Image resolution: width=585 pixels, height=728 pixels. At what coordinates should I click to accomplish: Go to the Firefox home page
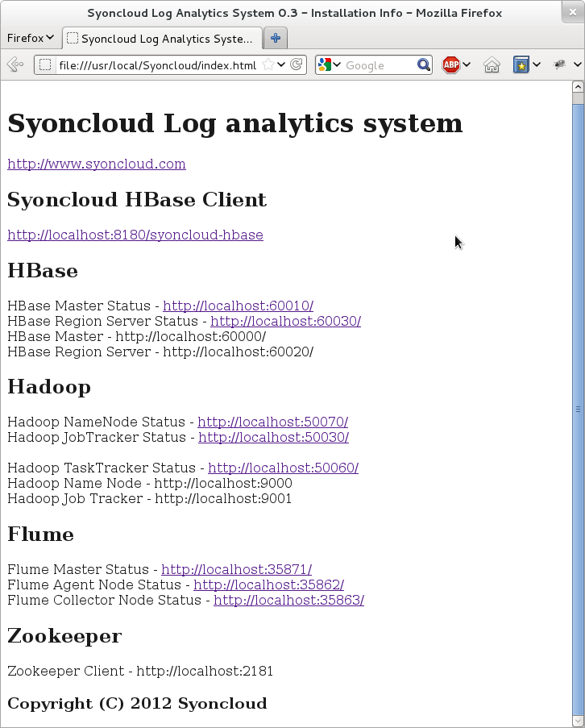pos(492,64)
